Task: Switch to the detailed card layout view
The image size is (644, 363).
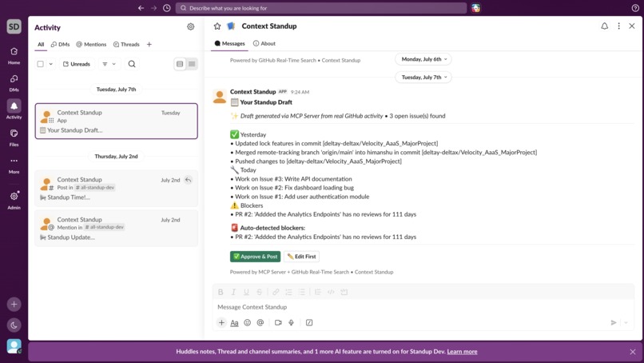Action: [180, 64]
